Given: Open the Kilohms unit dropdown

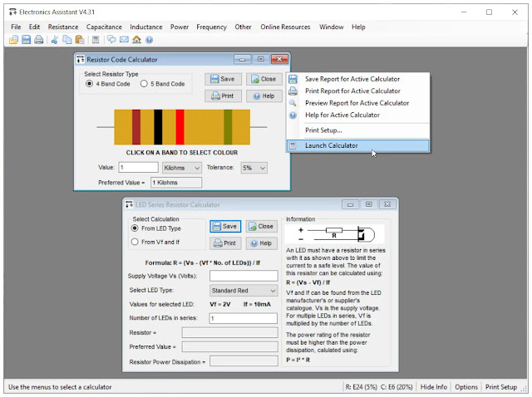Looking at the screenshot, I should [182, 168].
